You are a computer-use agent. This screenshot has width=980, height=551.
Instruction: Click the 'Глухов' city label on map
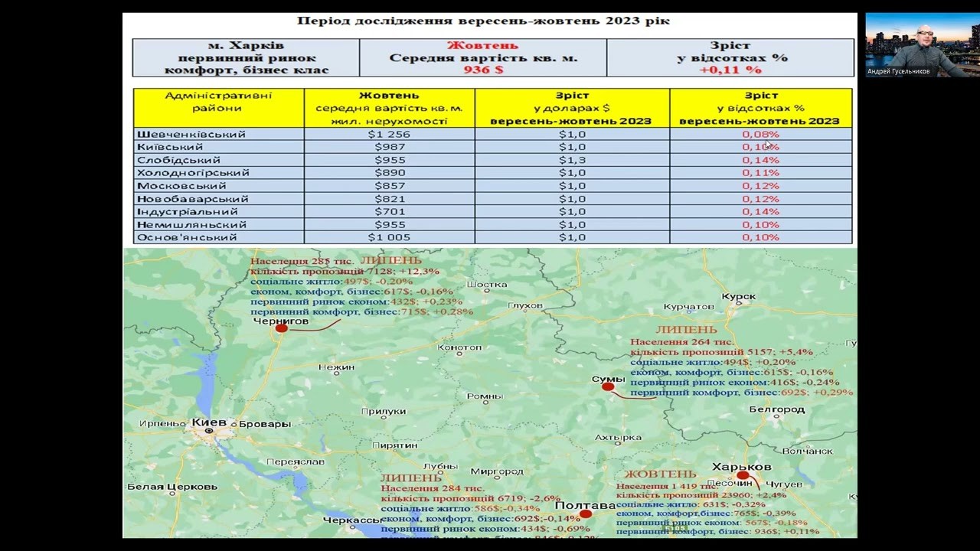524,305
